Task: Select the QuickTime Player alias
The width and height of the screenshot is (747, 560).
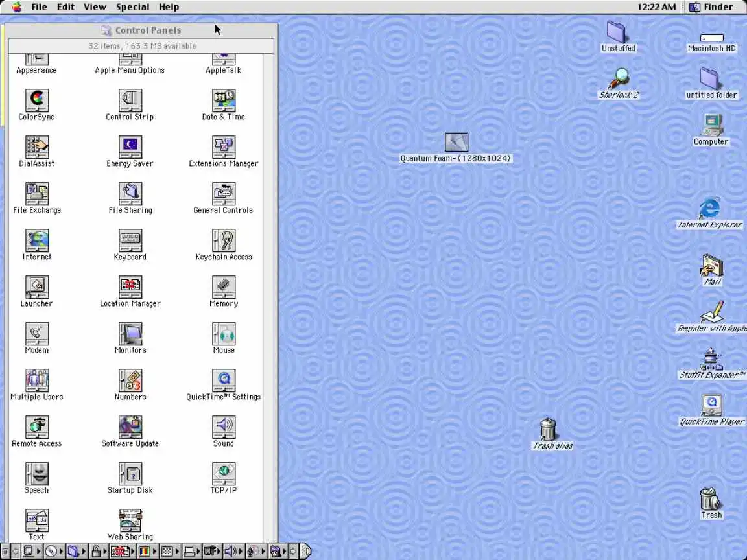Action: point(712,406)
